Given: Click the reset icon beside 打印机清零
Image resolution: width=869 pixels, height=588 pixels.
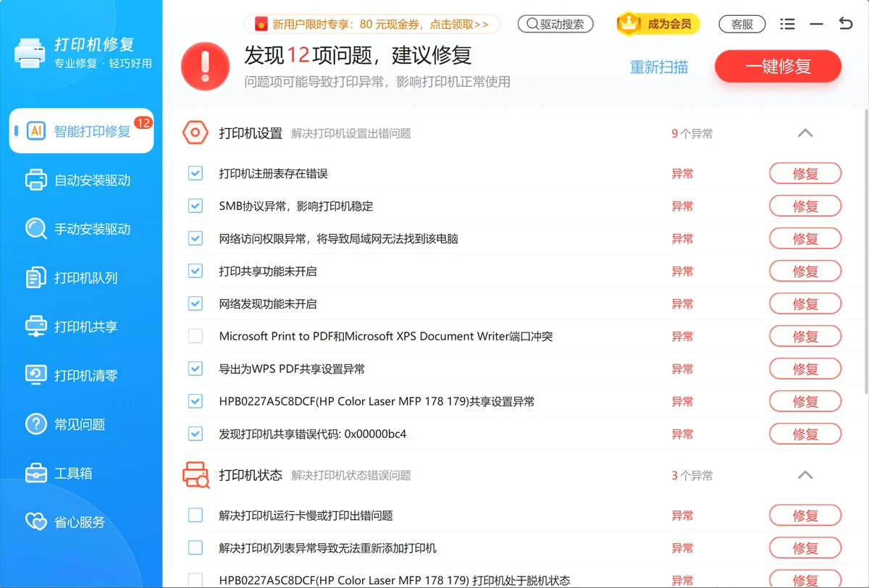Looking at the screenshot, I should tap(35, 375).
